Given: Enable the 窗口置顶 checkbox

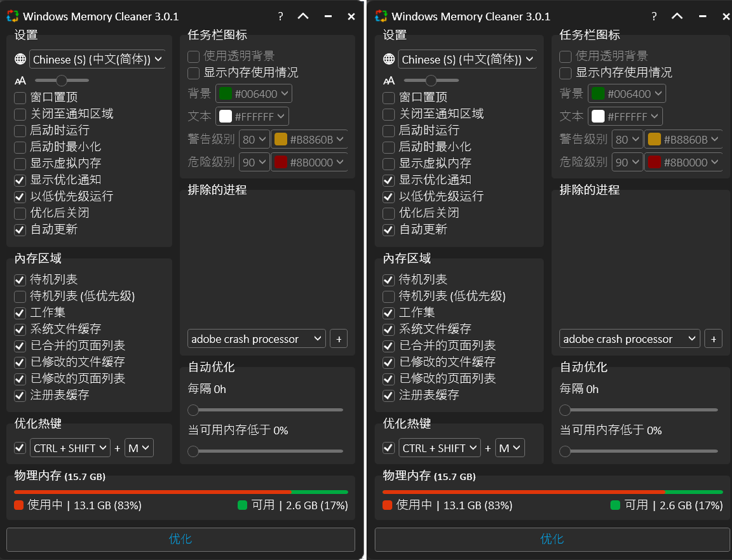Looking at the screenshot, I should pyautogui.click(x=19, y=98).
